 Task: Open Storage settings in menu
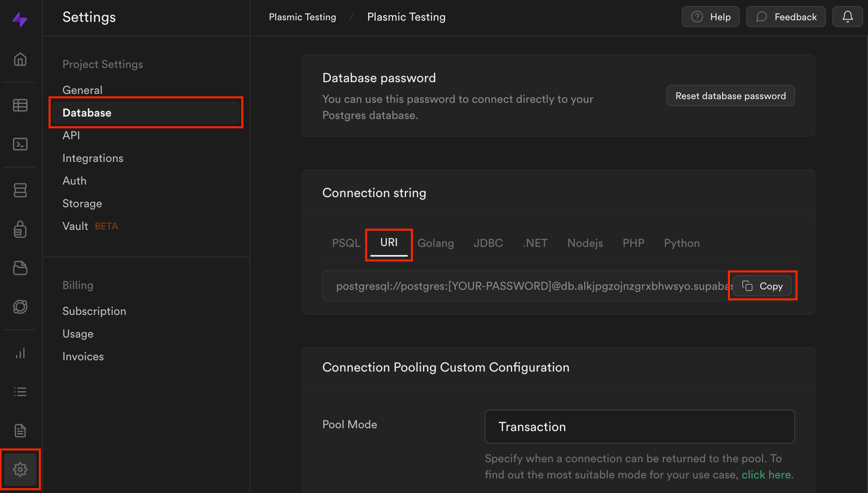point(82,203)
